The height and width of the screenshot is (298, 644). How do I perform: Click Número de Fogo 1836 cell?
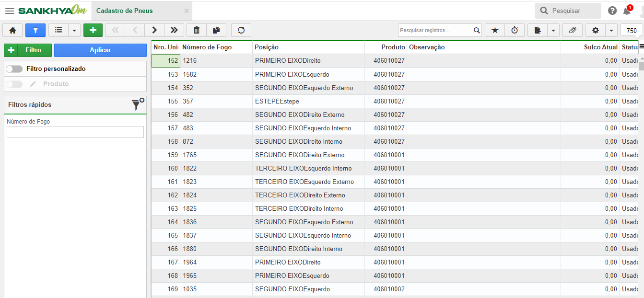point(216,222)
